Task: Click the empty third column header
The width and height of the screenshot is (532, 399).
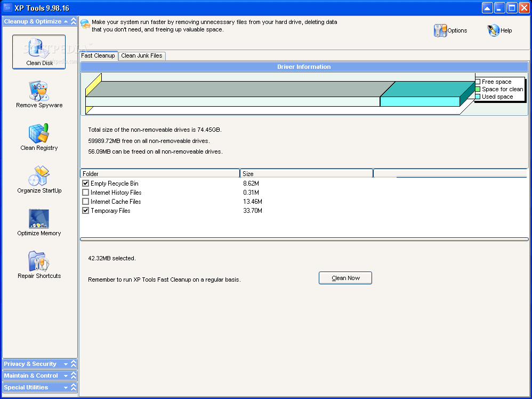Action: pos(450,173)
